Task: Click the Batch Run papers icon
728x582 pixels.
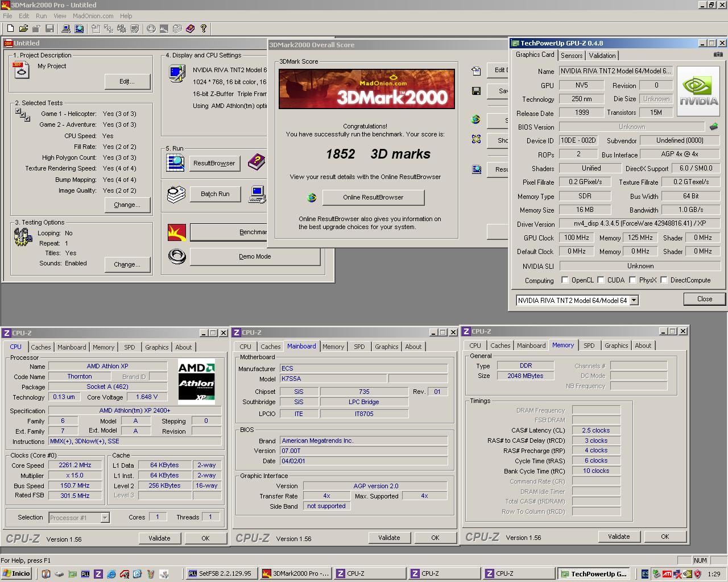Action: (176, 194)
